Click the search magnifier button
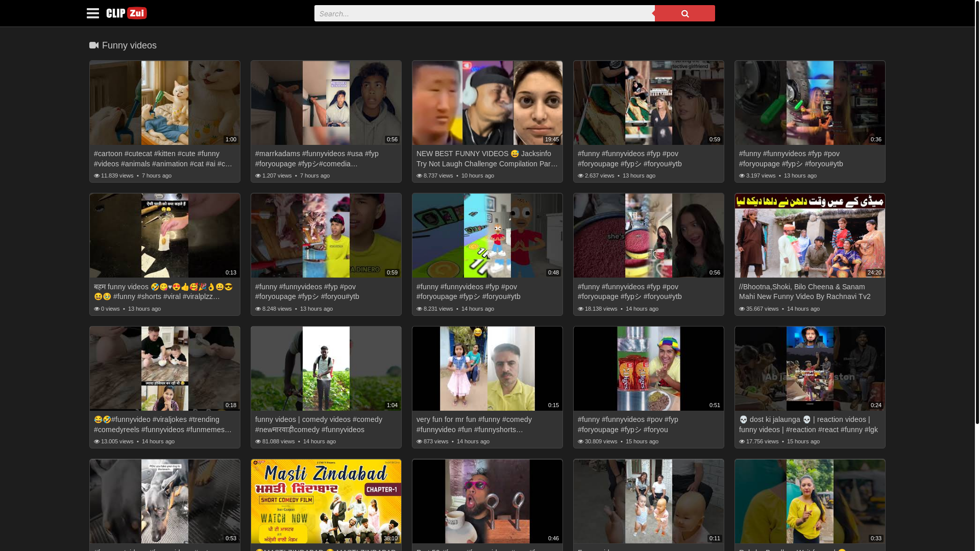Viewport: 980px width, 551px height. point(684,13)
